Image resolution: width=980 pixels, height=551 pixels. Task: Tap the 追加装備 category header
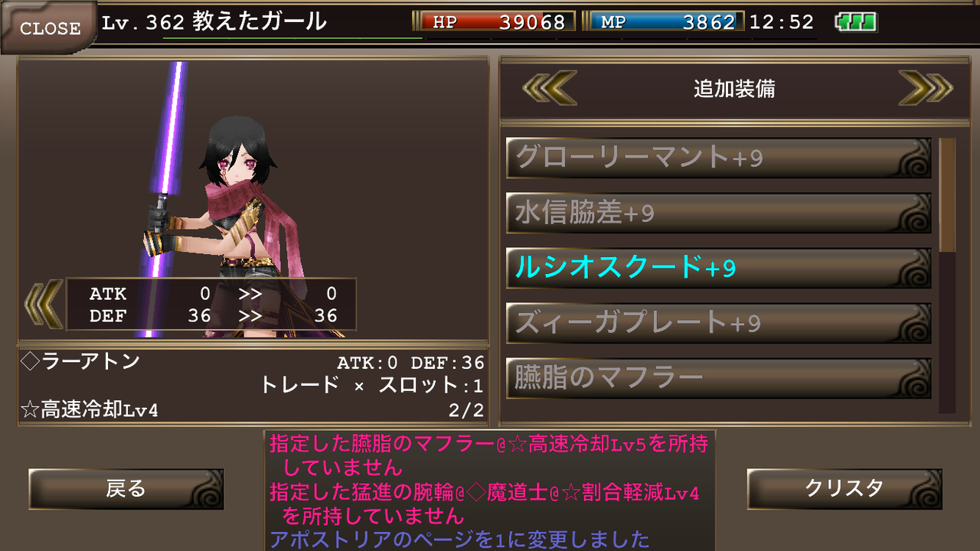[x=734, y=90]
